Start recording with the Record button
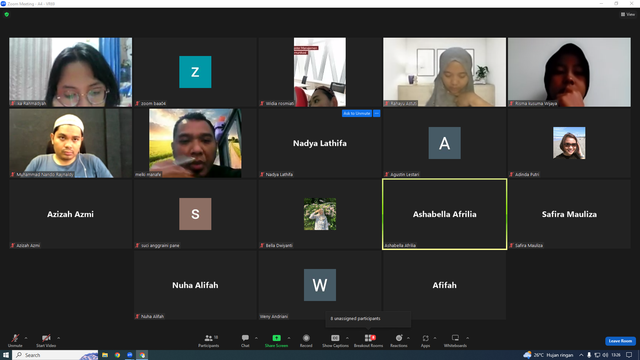This screenshot has height=360, width=640. (306, 340)
